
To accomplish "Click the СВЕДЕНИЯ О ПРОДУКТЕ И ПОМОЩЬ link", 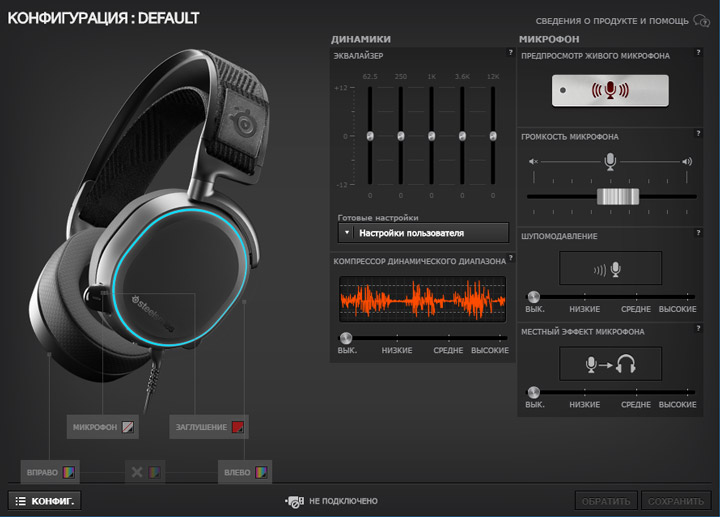I will 612,21.
